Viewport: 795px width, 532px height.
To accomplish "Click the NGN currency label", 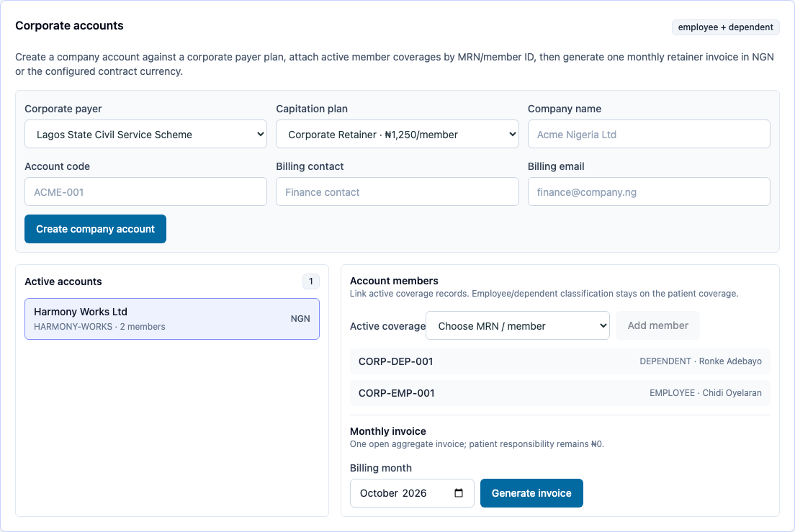I will pos(300,319).
